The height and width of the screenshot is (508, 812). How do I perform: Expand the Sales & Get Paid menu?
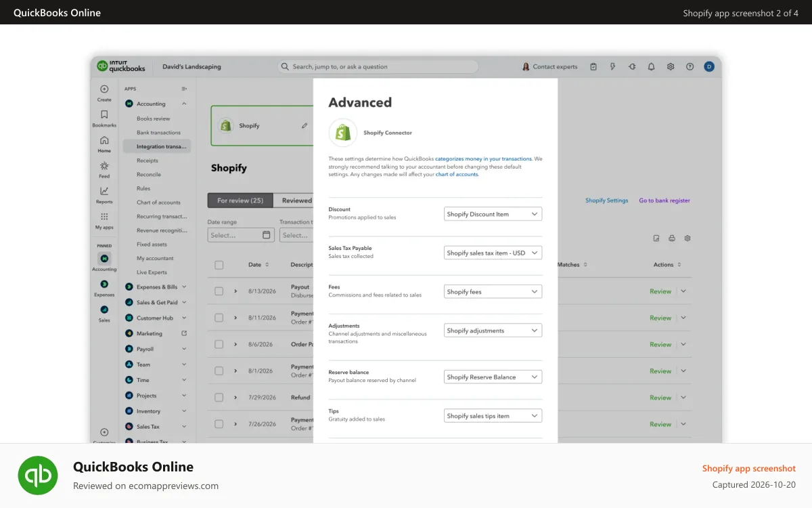point(156,303)
